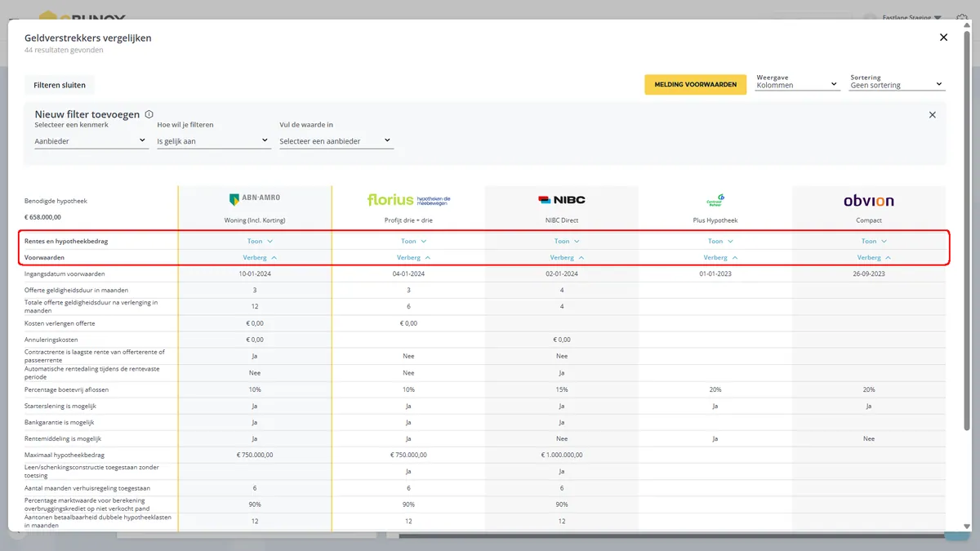
Task: Click the Florius logo
Action: 408,200
